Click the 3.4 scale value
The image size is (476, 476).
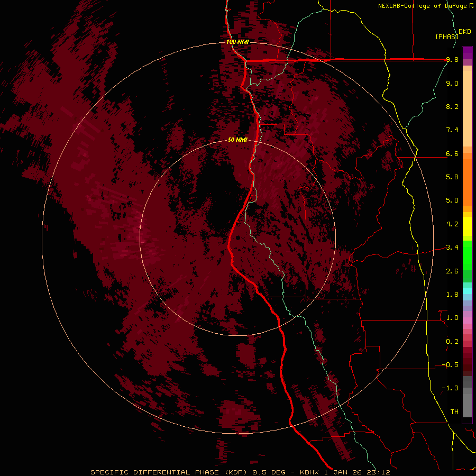[452, 248]
